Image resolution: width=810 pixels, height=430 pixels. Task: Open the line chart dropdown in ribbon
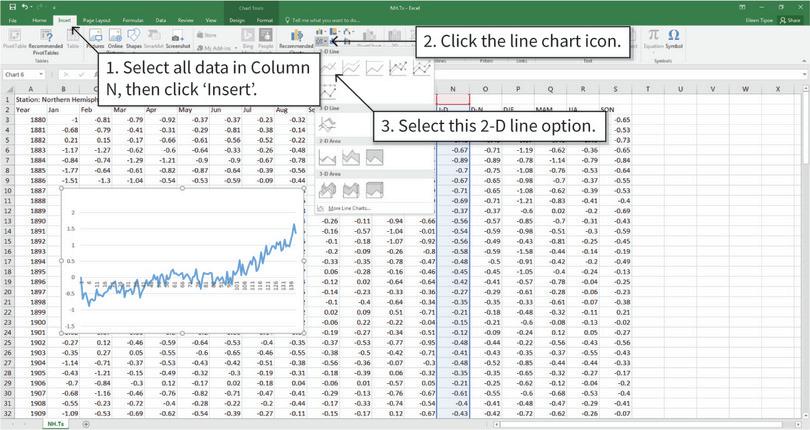331,33
